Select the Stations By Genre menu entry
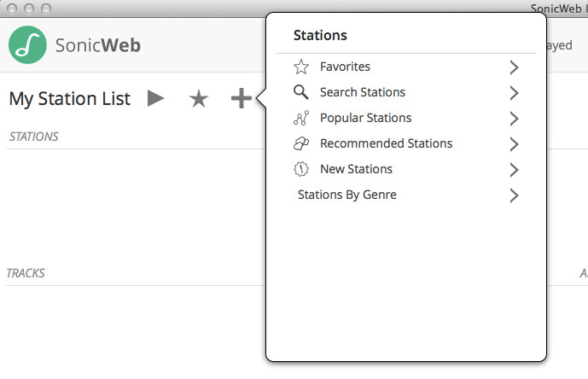Image resolution: width=588 pixels, height=379 pixels. click(346, 195)
